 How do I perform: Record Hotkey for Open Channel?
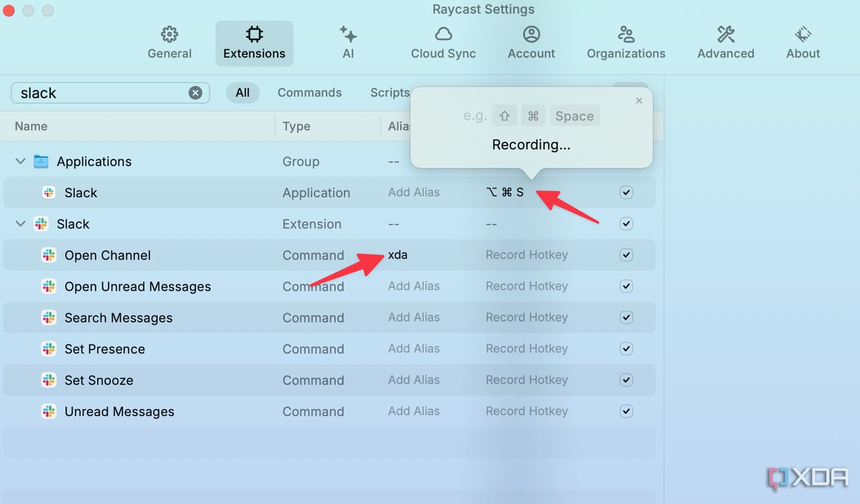point(527,255)
